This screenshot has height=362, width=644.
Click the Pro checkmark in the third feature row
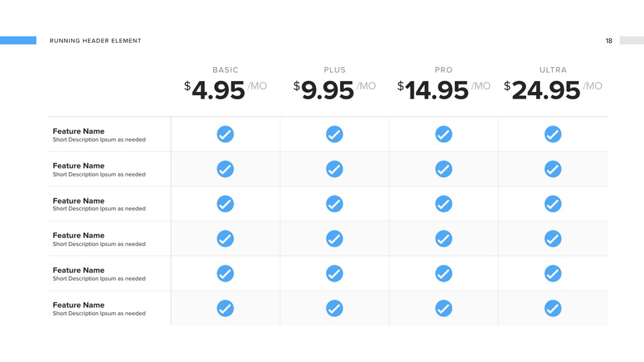tap(443, 203)
